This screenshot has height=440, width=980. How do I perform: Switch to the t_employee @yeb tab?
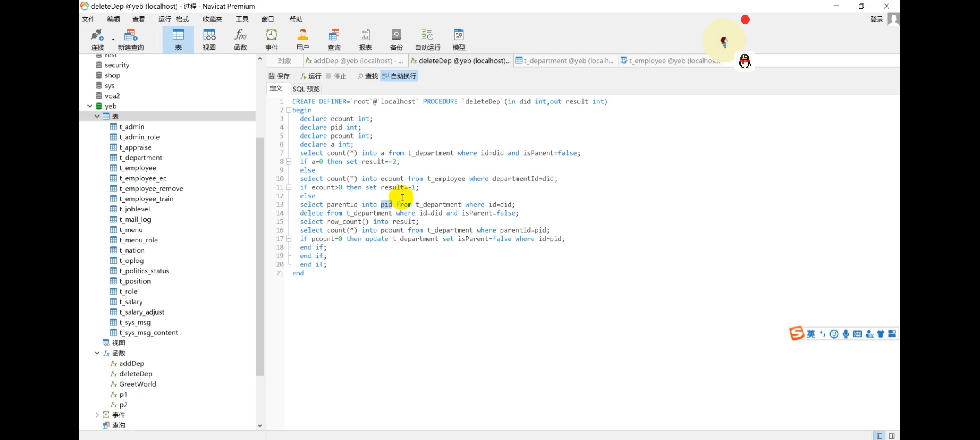(670, 61)
